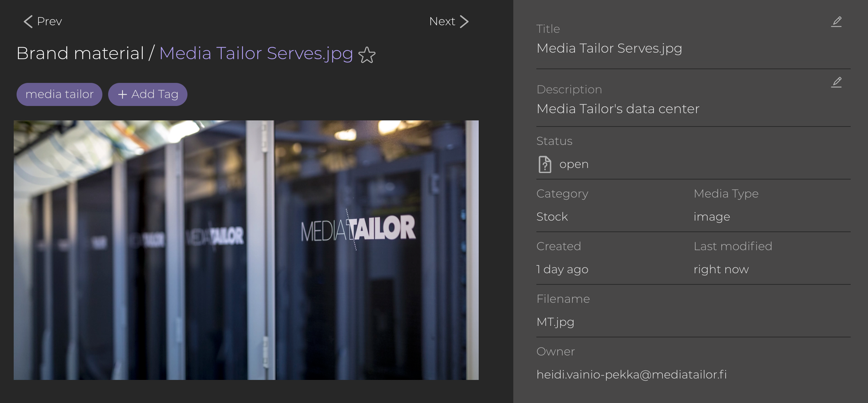Viewport: 868px width, 403px height.
Task: Toggle the favorite star next to filename
Action: [x=367, y=55]
